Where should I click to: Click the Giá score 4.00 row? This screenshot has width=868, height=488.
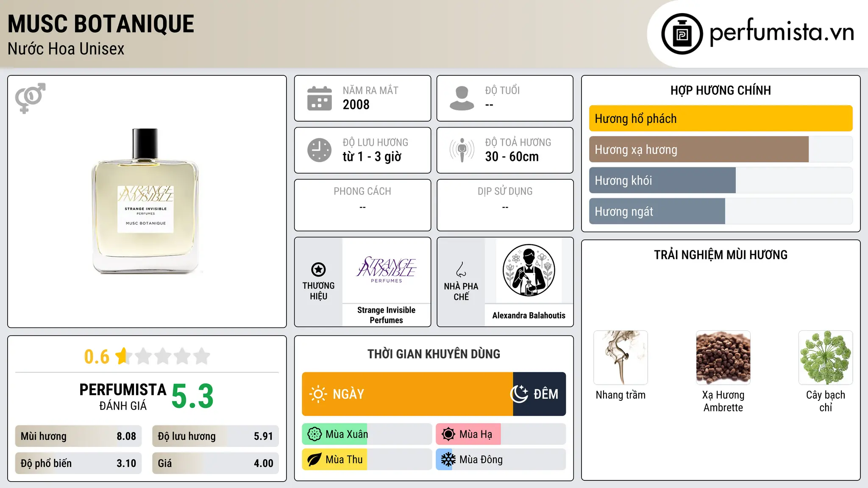point(215,463)
